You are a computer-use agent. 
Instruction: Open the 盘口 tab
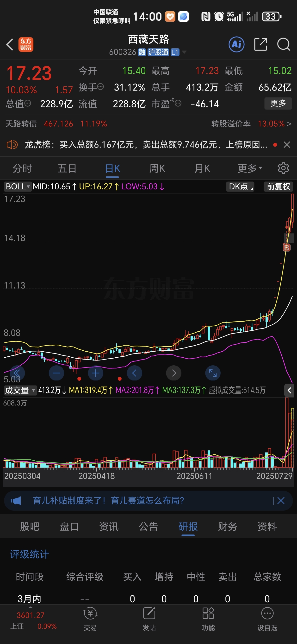pyautogui.click(x=69, y=527)
